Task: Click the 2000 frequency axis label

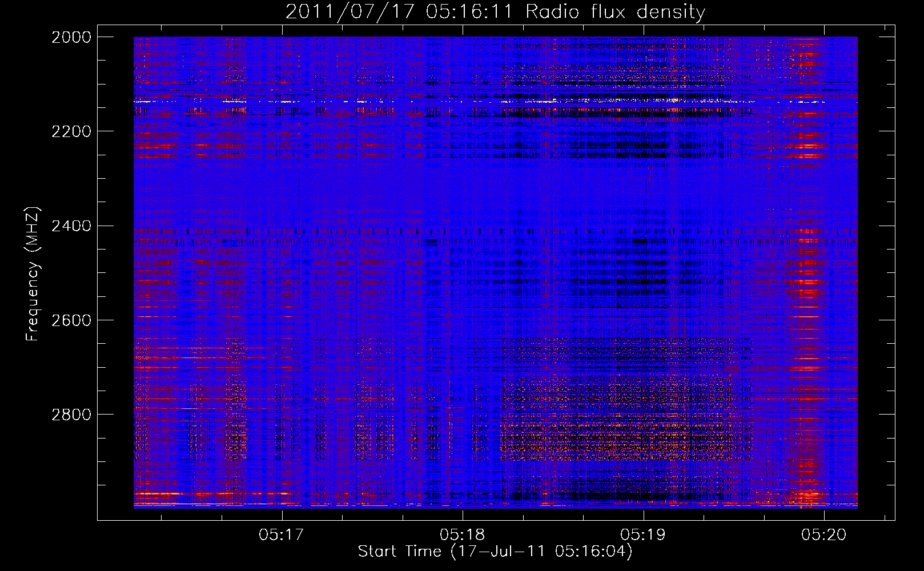Action: coord(71,37)
